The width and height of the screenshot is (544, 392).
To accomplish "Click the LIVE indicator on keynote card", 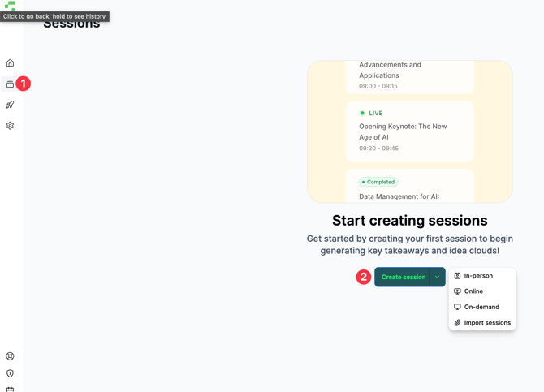I will tap(370, 114).
